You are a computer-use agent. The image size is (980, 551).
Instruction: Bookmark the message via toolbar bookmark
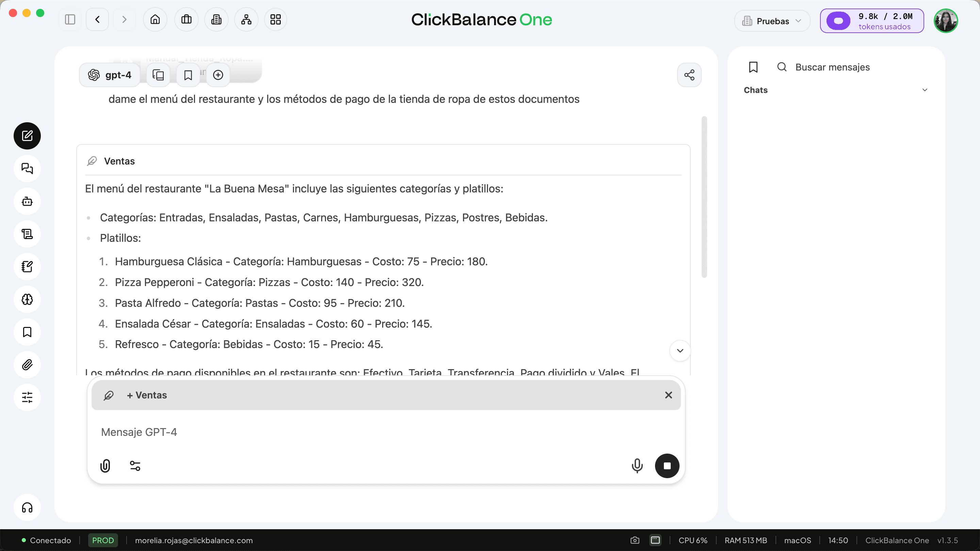tap(188, 75)
